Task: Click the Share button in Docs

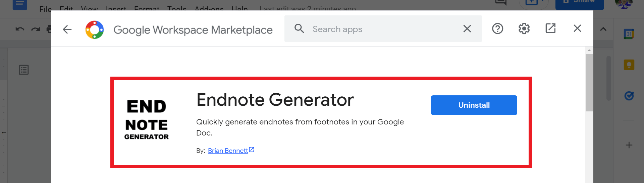Action: [x=580, y=4]
